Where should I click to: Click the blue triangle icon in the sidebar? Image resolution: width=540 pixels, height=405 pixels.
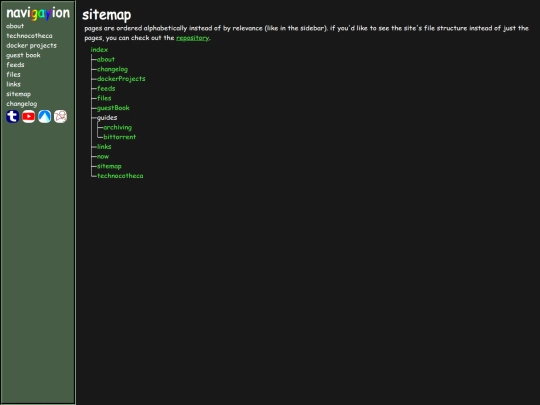tap(44, 116)
